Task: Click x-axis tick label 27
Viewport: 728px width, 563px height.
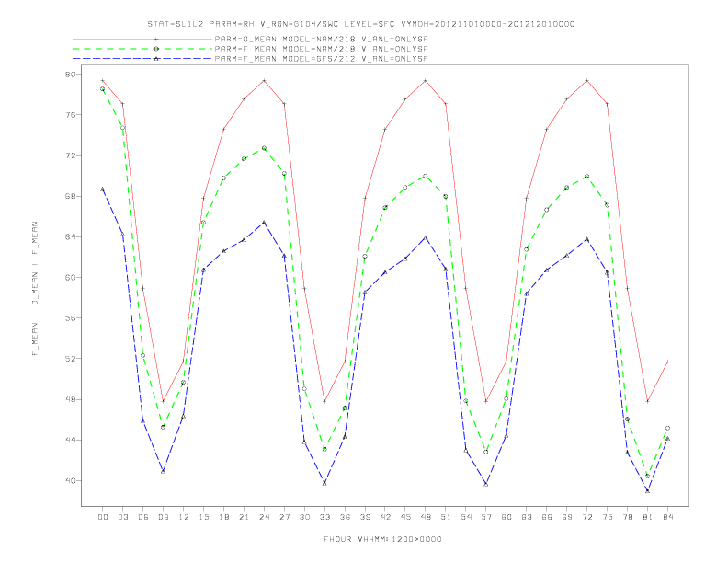Action: point(284,517)
